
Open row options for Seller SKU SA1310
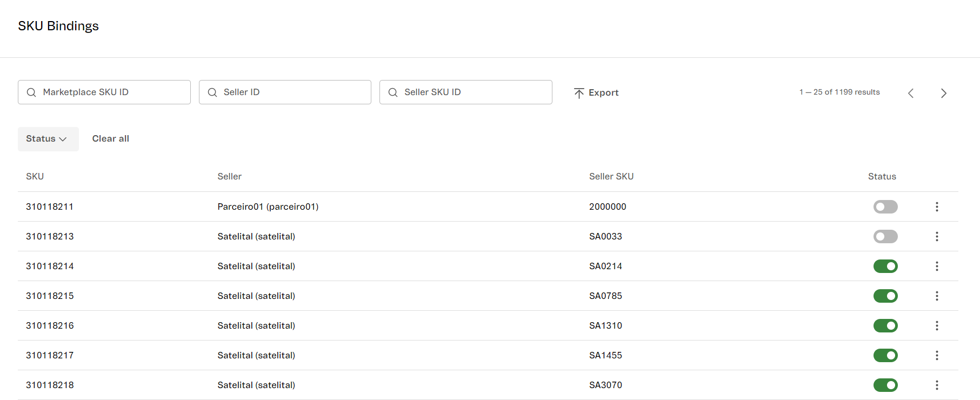pyautogui.click(x=937, y=325)
